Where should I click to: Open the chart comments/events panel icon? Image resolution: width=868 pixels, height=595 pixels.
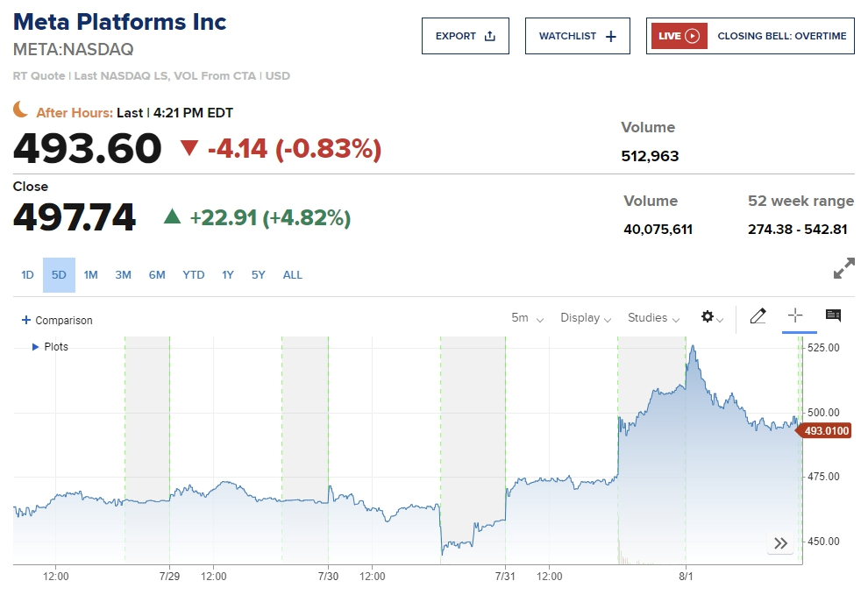(833, 316)
